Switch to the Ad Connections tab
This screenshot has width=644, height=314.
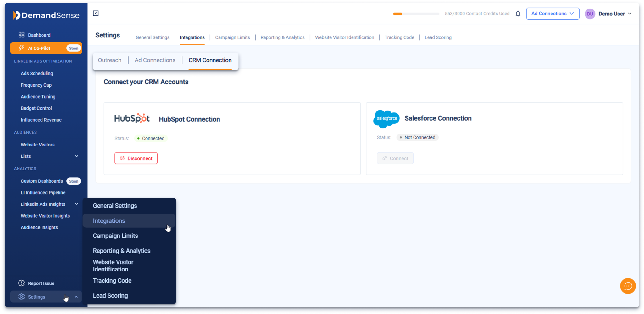155,60
